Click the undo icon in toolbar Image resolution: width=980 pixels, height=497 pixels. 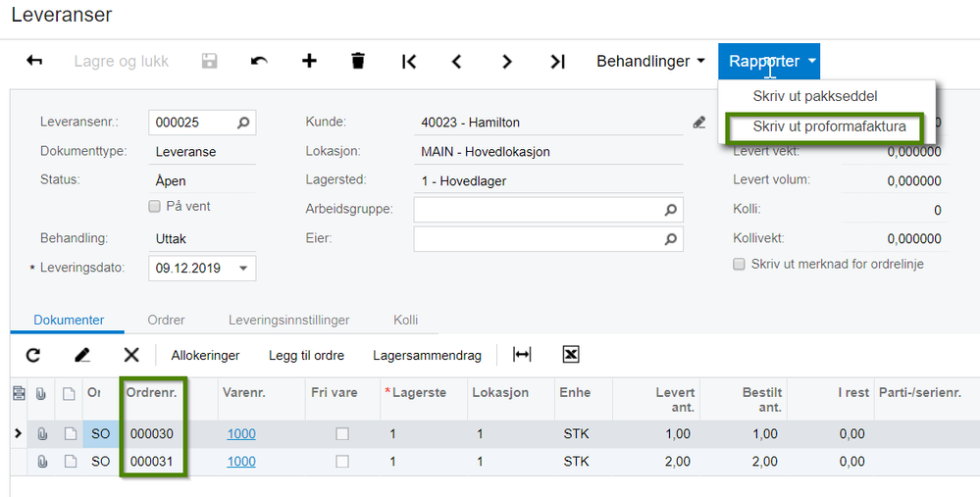click(x=259, y=61)
